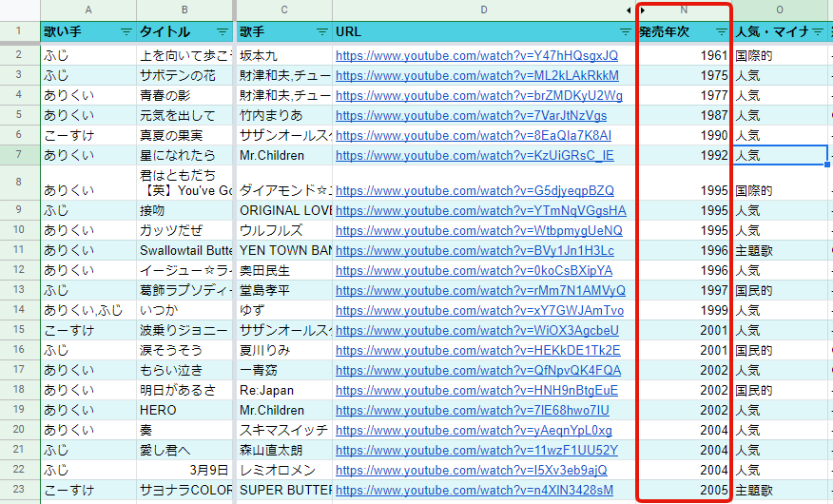This screenshot has height=504, width=833.
Task: Open filter menu for 人気・マイナー column
Action: click(818, 32)
